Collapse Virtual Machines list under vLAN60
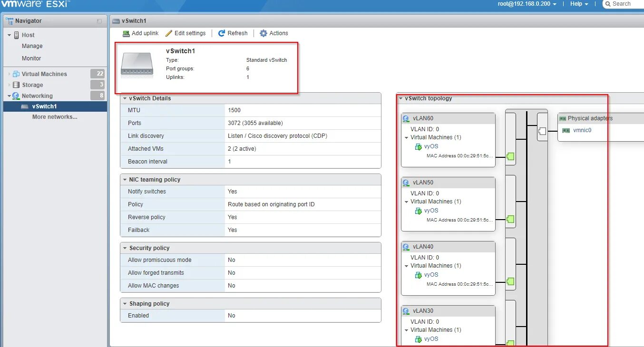 pos(407,138)
